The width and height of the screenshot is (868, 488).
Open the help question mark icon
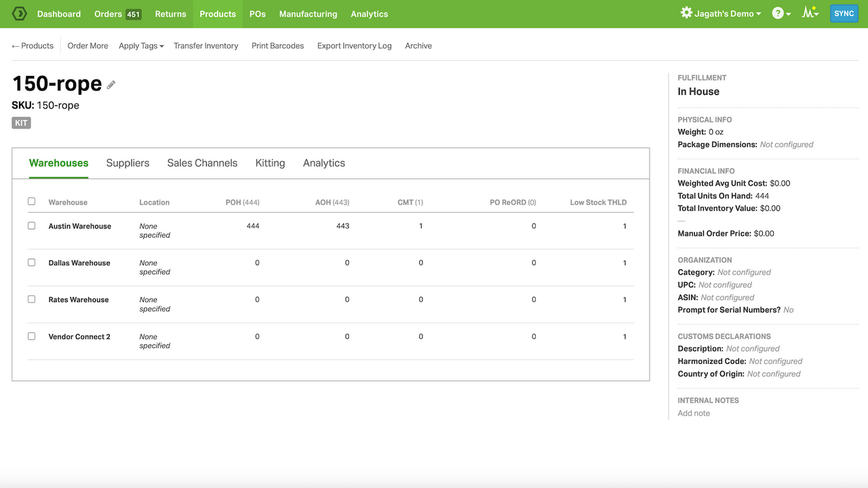[778, 14]
